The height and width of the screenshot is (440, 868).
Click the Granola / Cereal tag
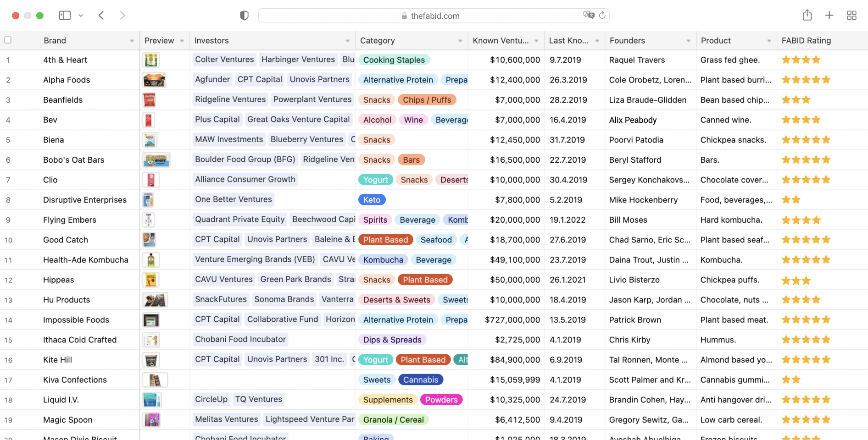[x=394, y=420]
